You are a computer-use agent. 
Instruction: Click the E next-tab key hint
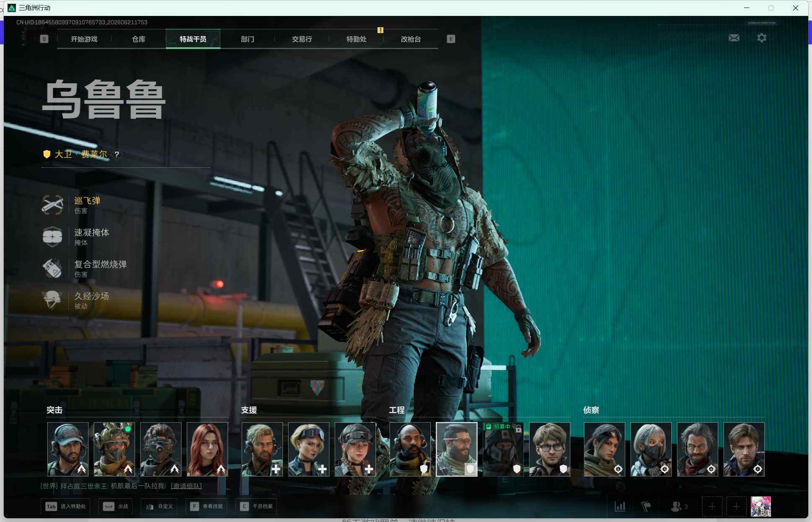[451, 39]
